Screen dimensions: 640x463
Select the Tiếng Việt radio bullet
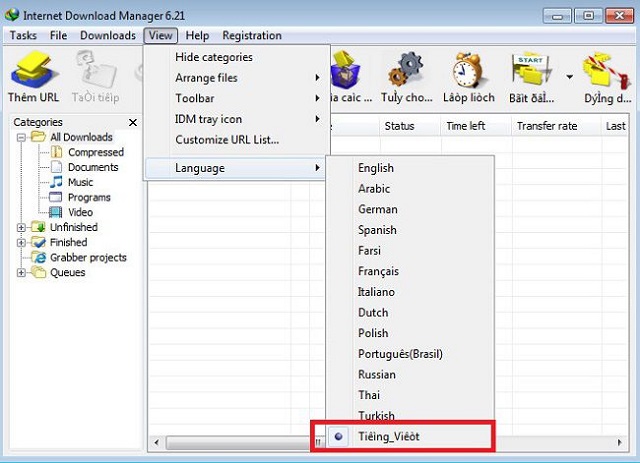(338, 436)
